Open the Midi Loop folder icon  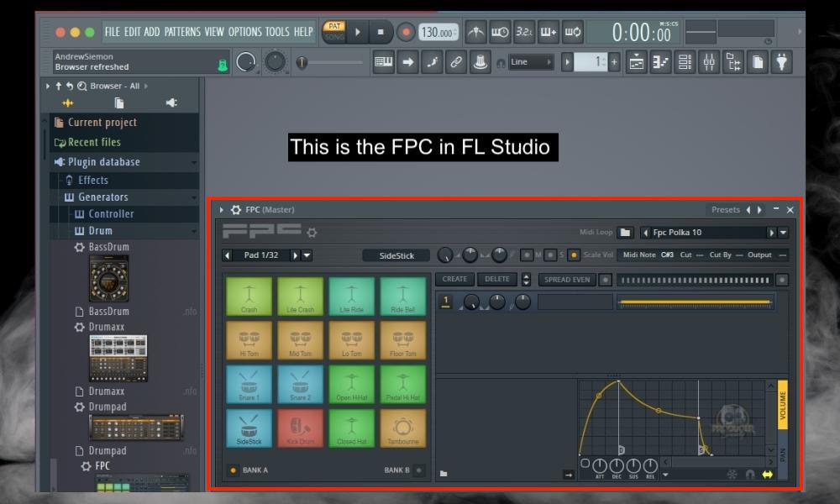click(x=625, y=233)
